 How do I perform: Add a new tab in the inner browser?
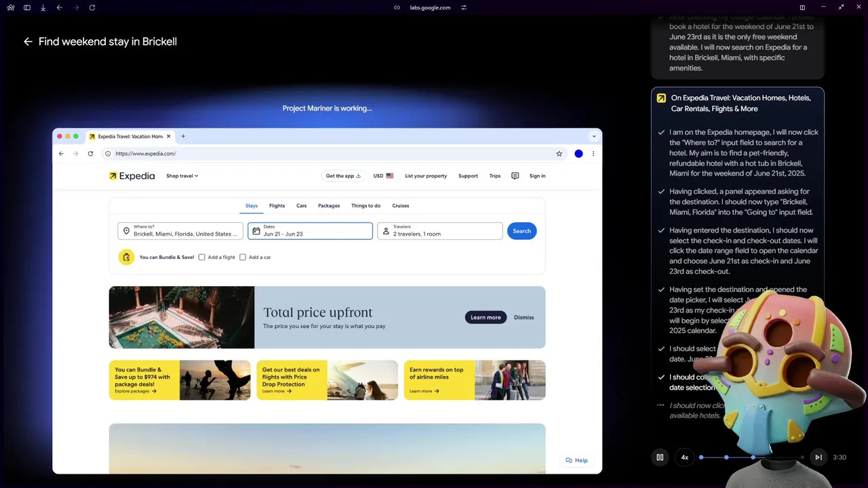point(183,136)
